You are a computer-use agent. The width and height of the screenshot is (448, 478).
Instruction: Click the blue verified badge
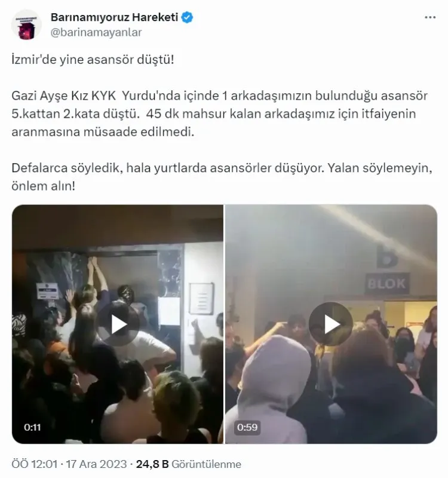[x=187, y=17]
